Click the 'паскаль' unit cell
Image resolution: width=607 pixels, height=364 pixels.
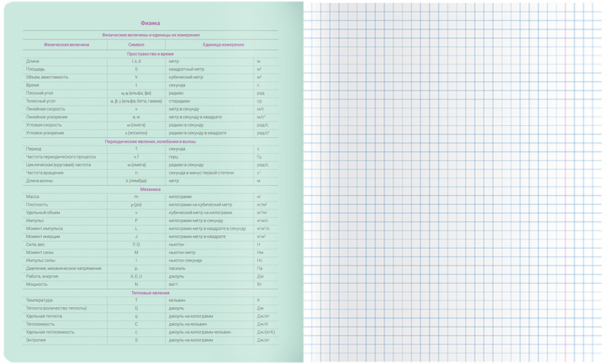tap(177, 268)
